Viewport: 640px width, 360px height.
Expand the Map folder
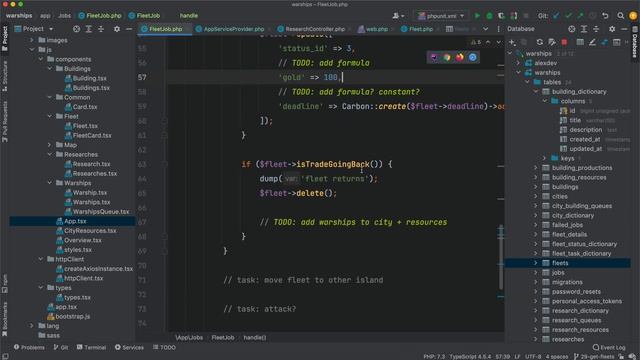coord(50,145)
